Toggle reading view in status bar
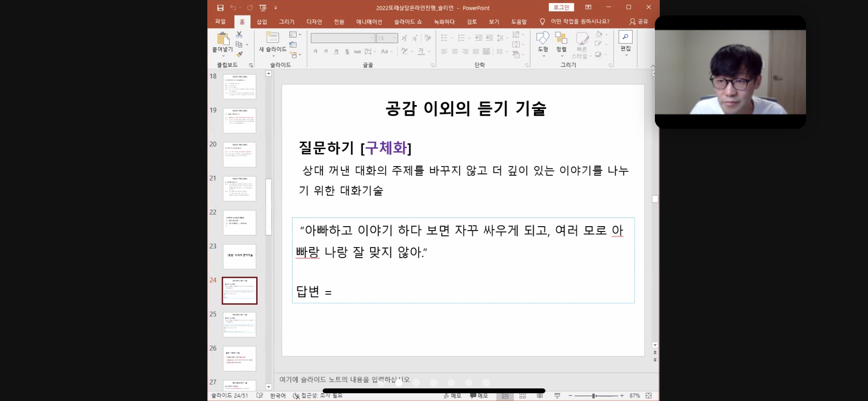 tap(540, 396)
